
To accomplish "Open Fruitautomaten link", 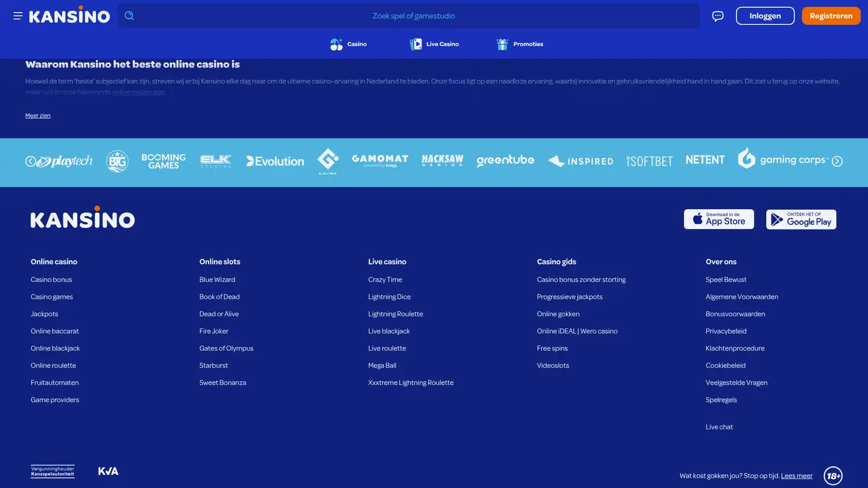I will pyautogui.click(x=55, y=383).
